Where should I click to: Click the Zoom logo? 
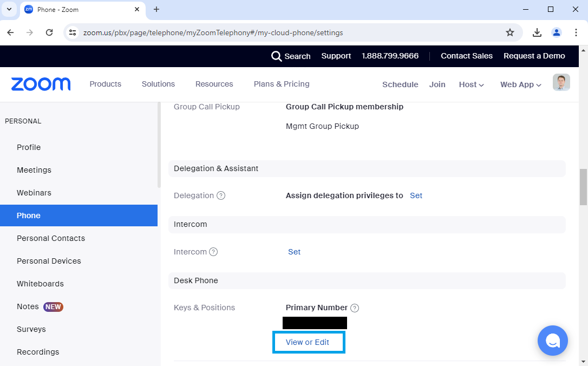[41, 84]
